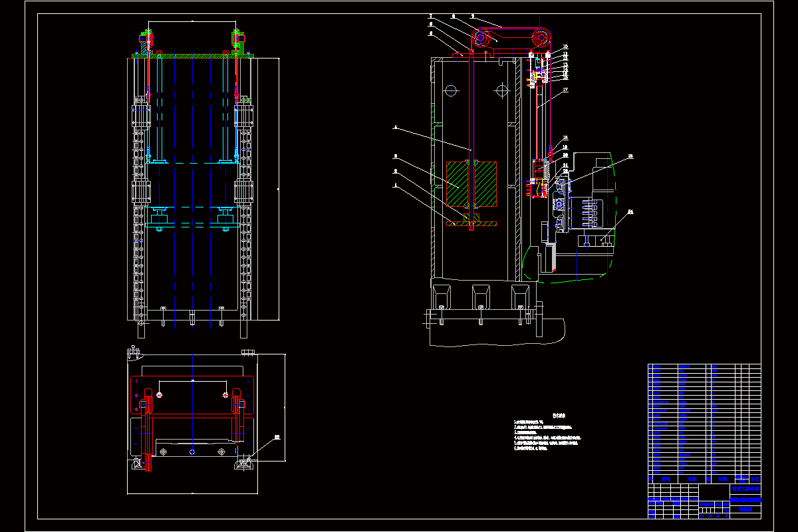Pick part callout number 18

(565, 137)
